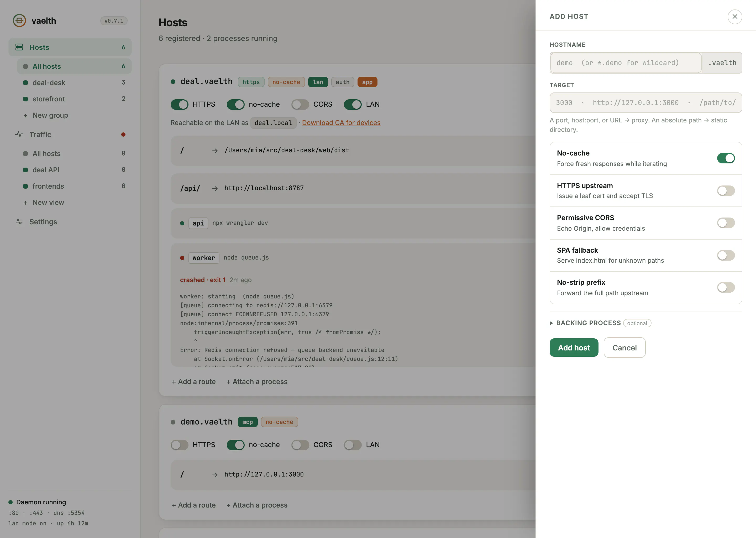The width and height of the screenshot is (756, 538).
Task: Click the 'crashed · exit 1' status text
Action: point(203,280)
